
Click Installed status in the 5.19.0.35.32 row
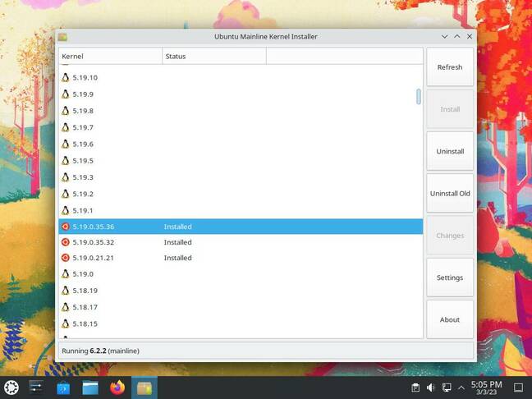(178, 242)
